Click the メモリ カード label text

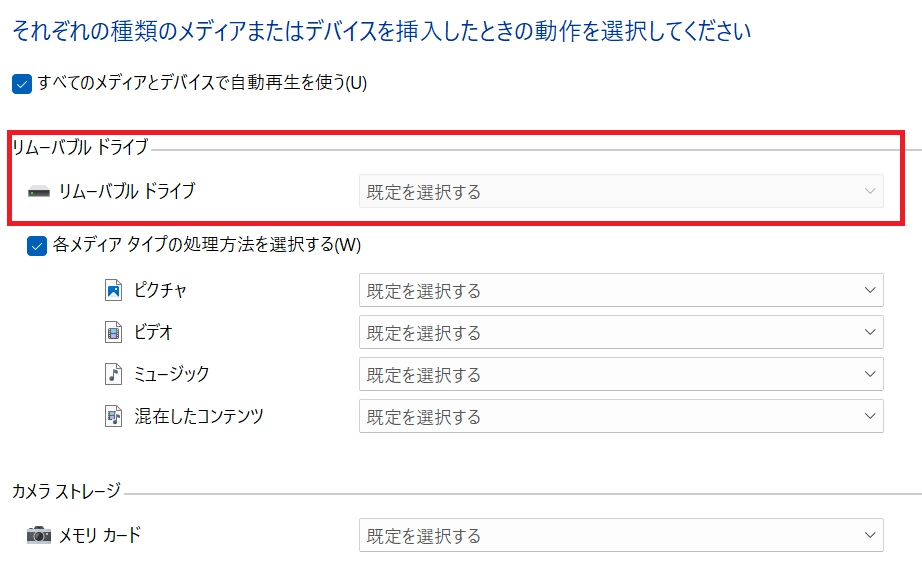point(99,535)
